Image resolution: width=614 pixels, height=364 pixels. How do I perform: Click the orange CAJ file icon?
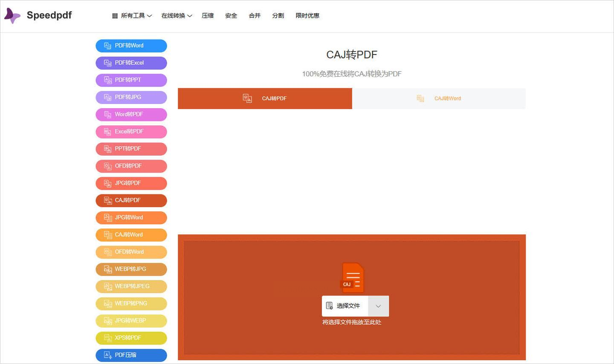pos(353,278)
